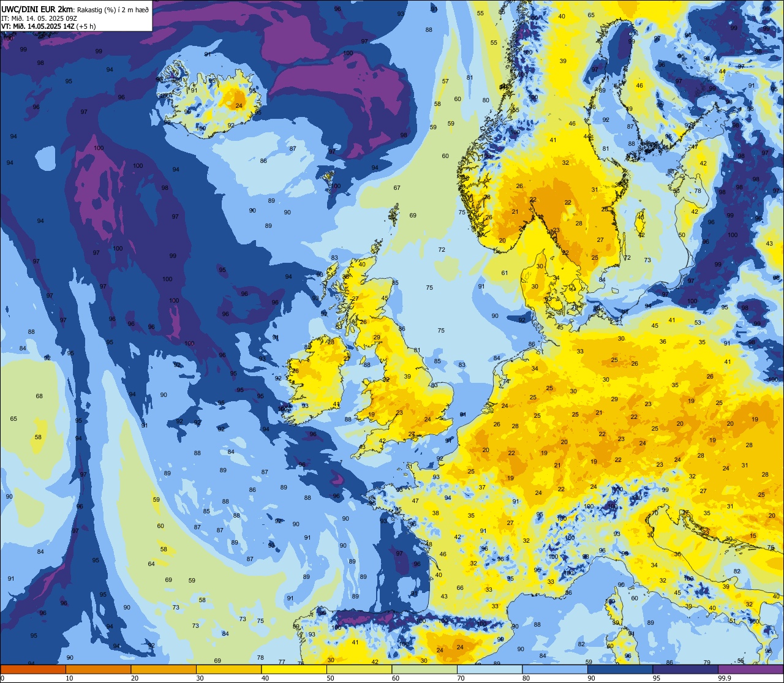Click the 40–50% bright yellow legend swatch

294,669
